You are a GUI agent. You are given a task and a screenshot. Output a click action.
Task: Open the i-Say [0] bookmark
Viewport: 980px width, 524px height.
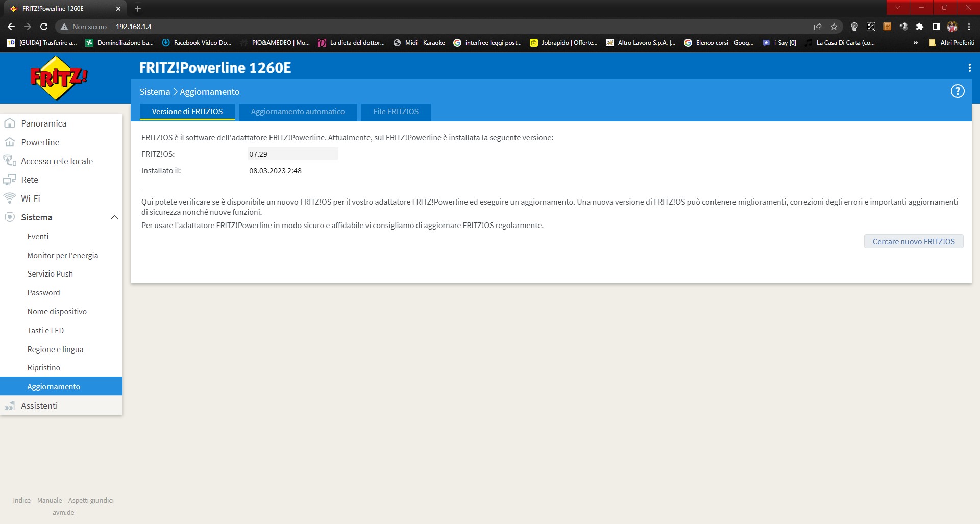click(779, 43)
